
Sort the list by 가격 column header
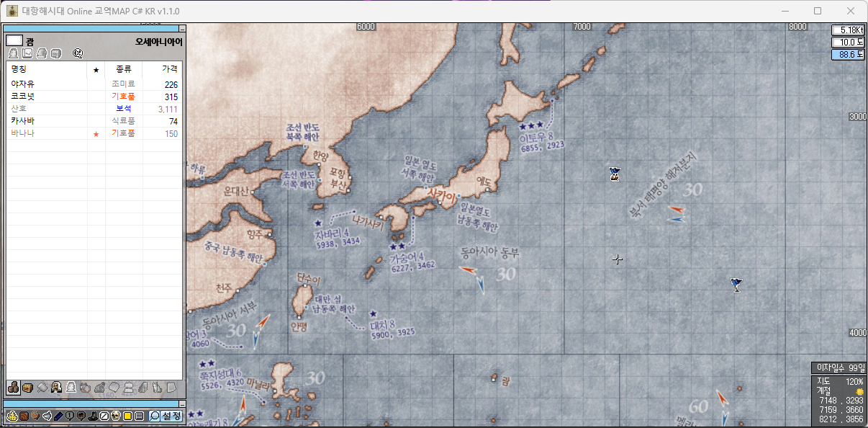point(170,70)
